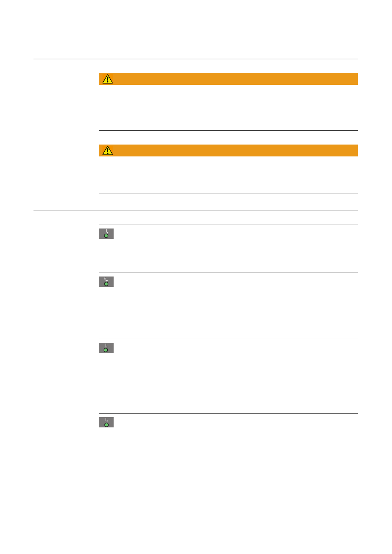Click the Is starting current indicator icon
Screen dimensions: 392x554
tap(106, 233)
